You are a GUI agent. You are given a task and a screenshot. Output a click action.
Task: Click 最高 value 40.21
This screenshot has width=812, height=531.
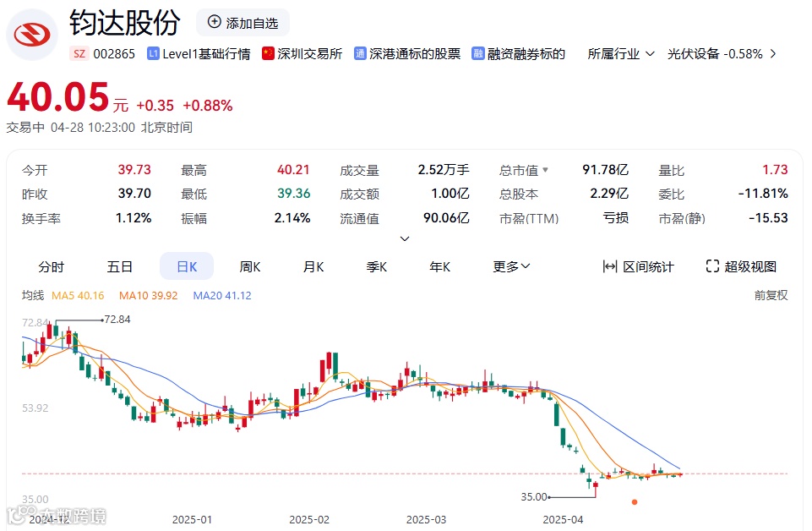pos(293,169)
